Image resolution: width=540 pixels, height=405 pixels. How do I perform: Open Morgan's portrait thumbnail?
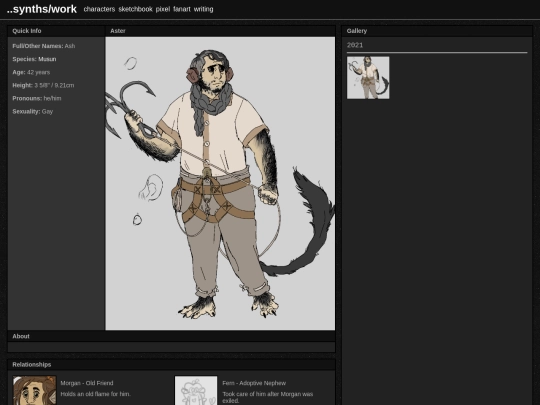pyautogui.click(x=34, y=391)
